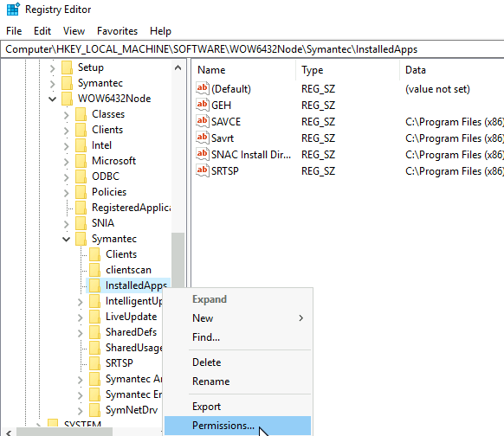
Task: Click the string icon beside SAVCE value
Action: point(202,121)
